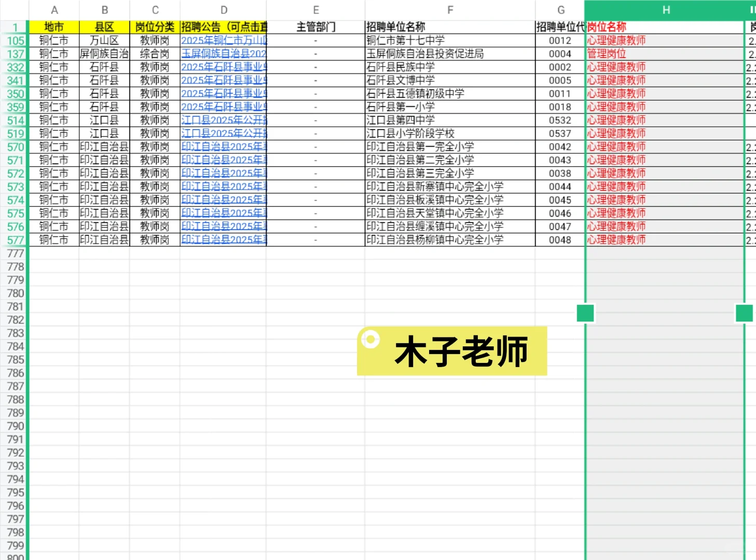Select cell 印江自治县第三完全小学

click(450, 173)
